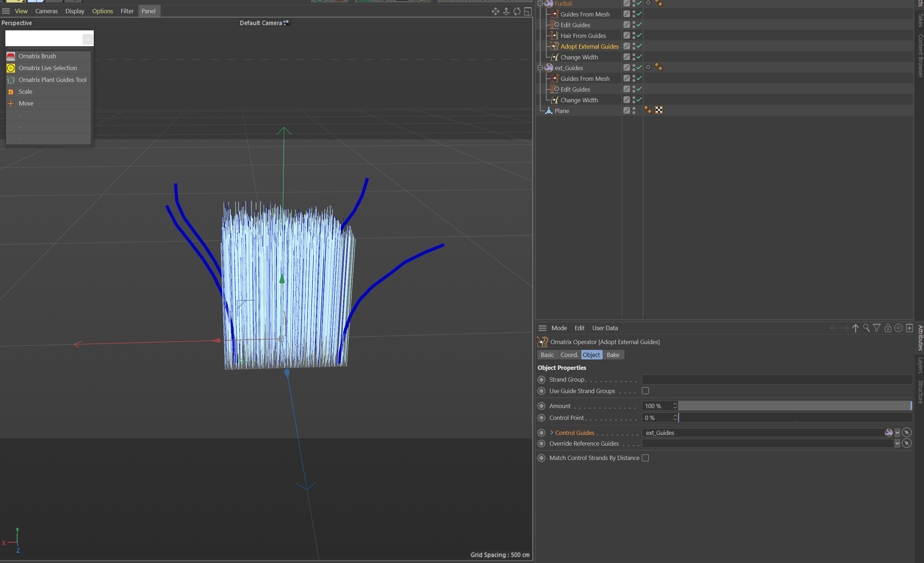Viewport: 924px width, 563px height.
Task: Toggle Hair From Guides enabled checkmark
Action: click(x=639, y=36)
